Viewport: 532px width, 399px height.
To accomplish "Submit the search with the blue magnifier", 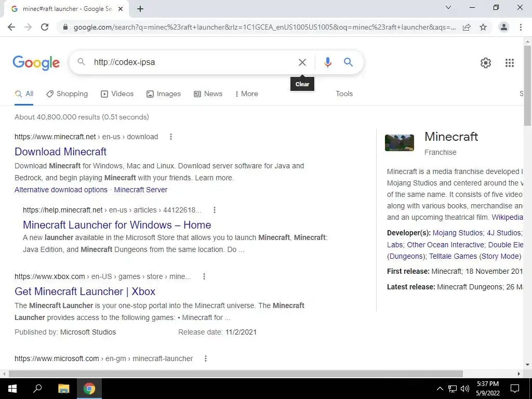I will (x=348, y=62).
